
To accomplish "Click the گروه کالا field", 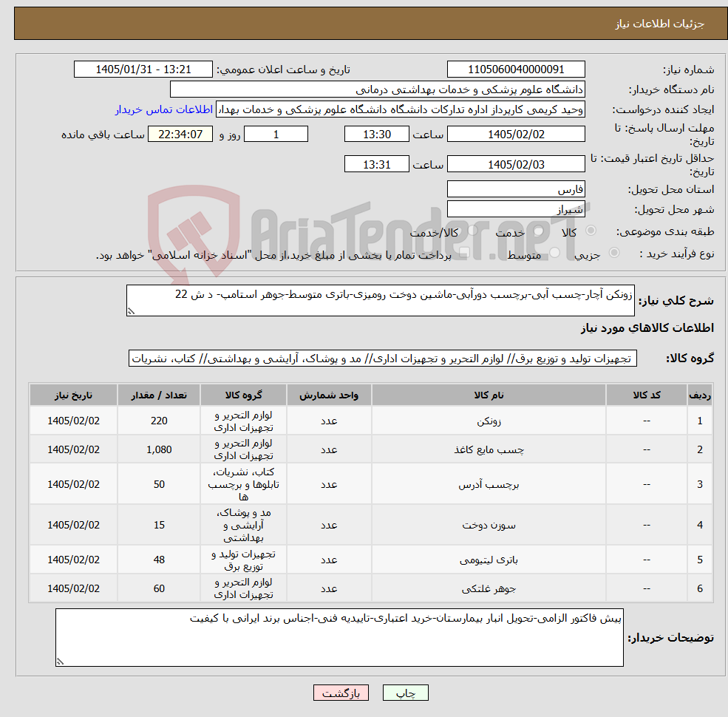I will click(x=383, y=358).
